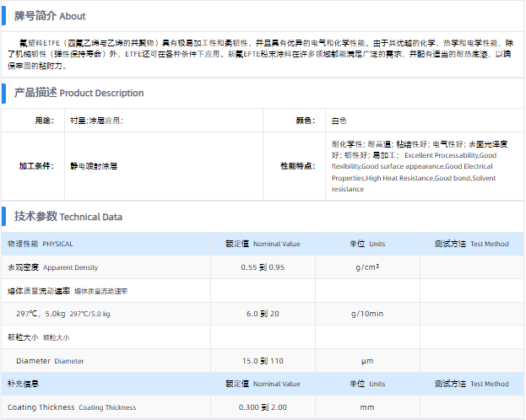Click the 颜色 label cell
Screen dimensions: 526x420
tap(305, 121)
